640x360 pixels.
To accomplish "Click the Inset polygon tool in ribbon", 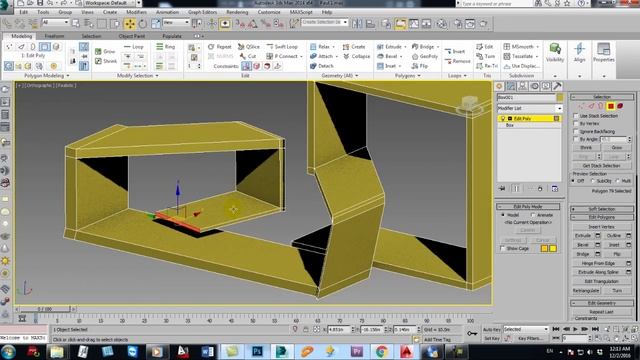I will [x=388, y=66].
